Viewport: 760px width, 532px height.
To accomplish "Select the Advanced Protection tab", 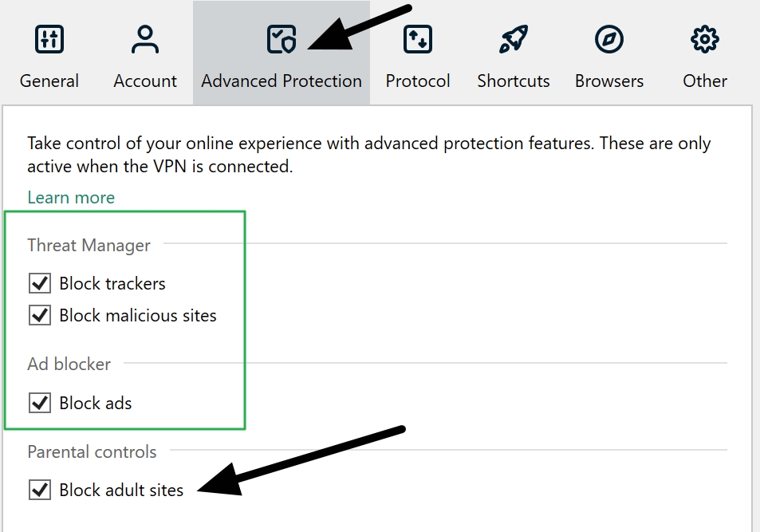I will (x=281, y=81).
